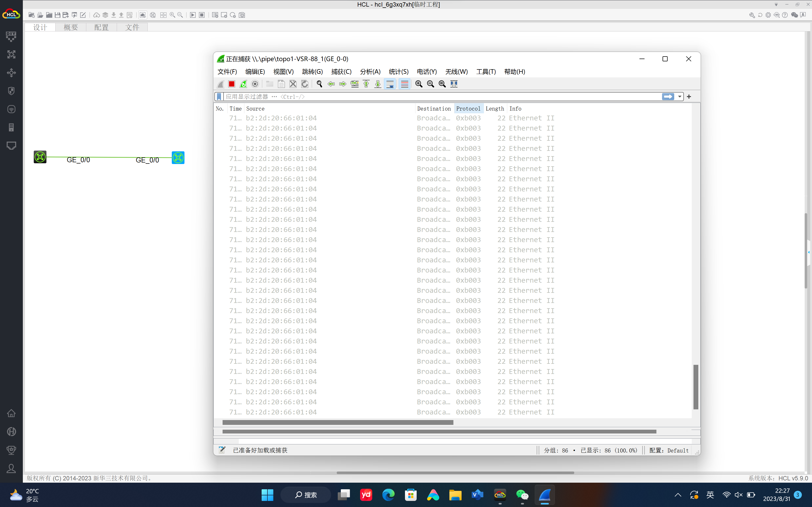Expand the Windows system tray hidden icons
This screenshot has height=507, width=812.
pyautogui.click(x=678, y=495)
